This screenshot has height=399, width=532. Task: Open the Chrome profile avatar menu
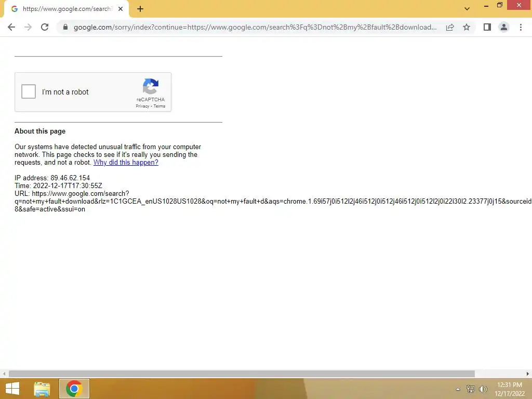(504, 27)
